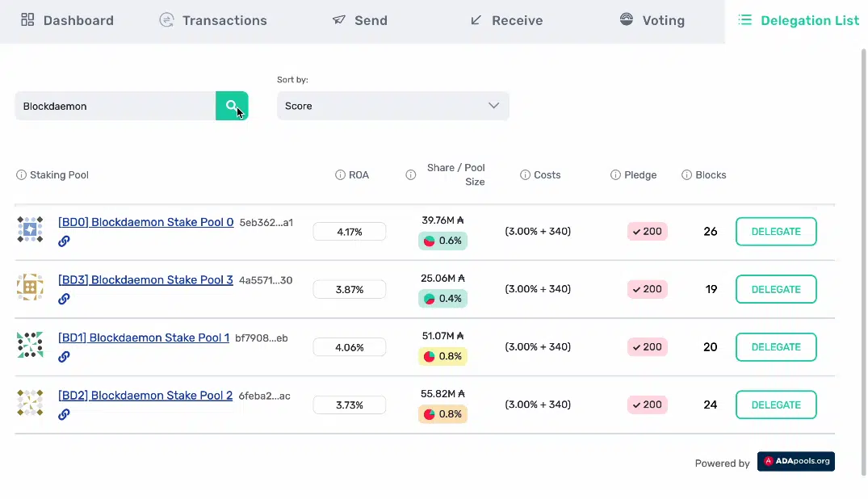Click BD1's 0.8% saturation badge
This screenshot has height=499, width=868.
click(442, 356)
